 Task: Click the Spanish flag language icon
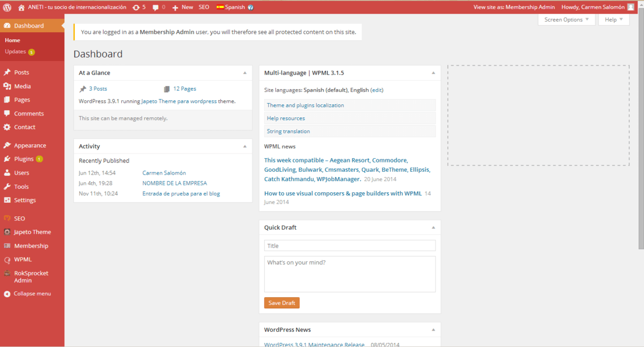click(x=220, y=7)
